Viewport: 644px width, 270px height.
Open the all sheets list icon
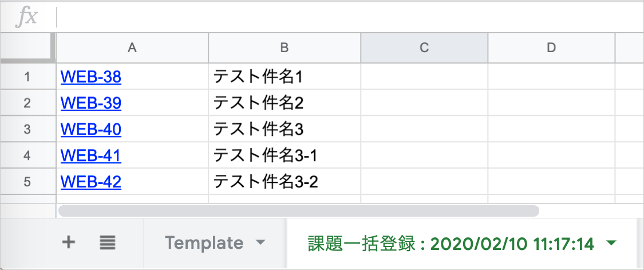[107, 243]
